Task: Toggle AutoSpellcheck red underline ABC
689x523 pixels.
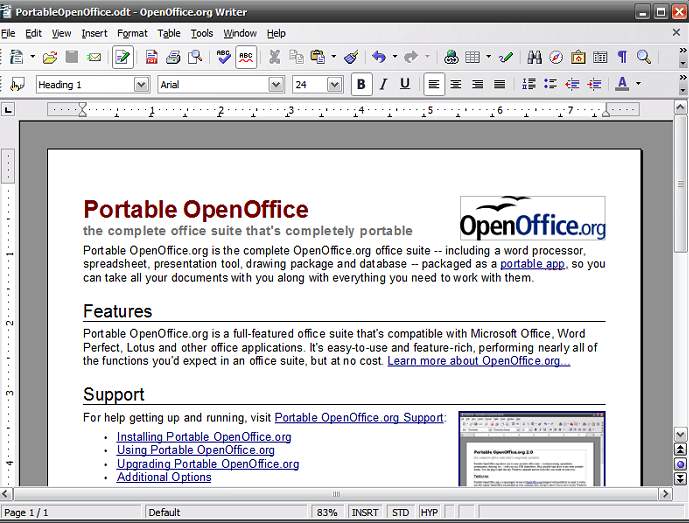Action: (246, 57)
